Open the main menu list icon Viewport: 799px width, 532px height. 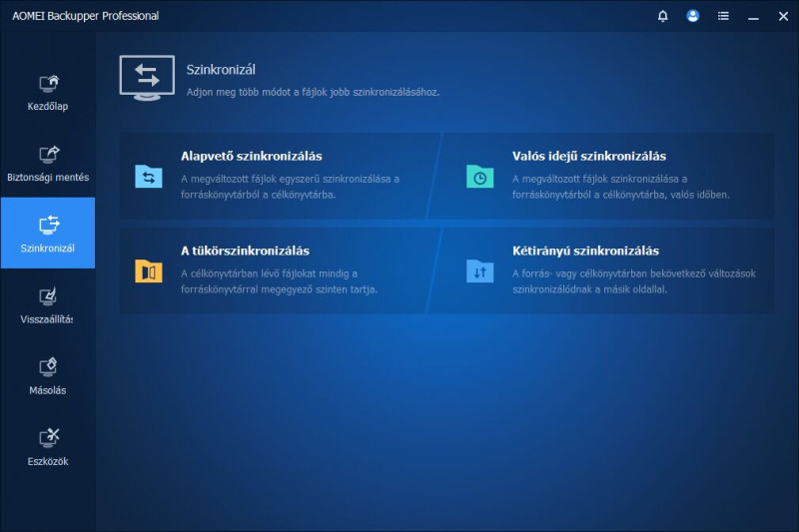pyautogui.click(x=723, y=16)
